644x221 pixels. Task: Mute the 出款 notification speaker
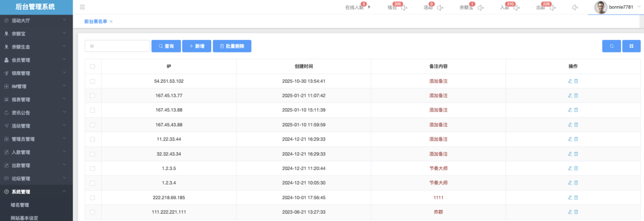(x=553, y=8)
